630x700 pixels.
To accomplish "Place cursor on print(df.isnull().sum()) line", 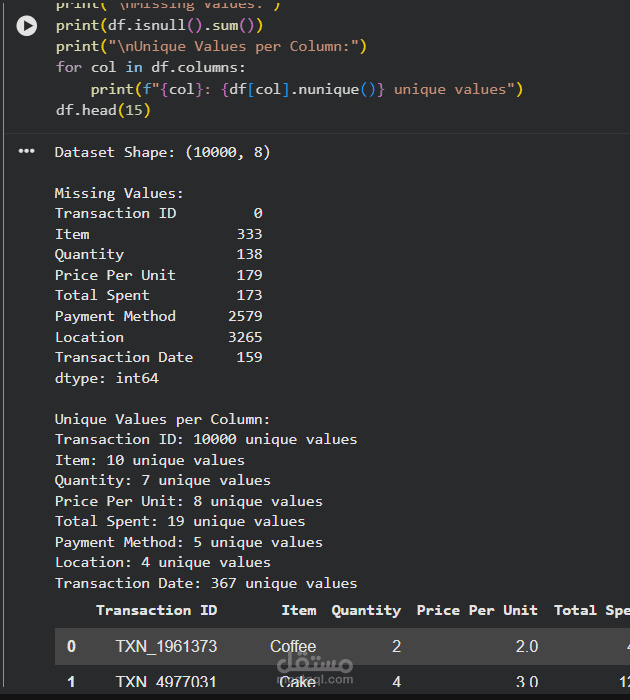I will (159, 25).
